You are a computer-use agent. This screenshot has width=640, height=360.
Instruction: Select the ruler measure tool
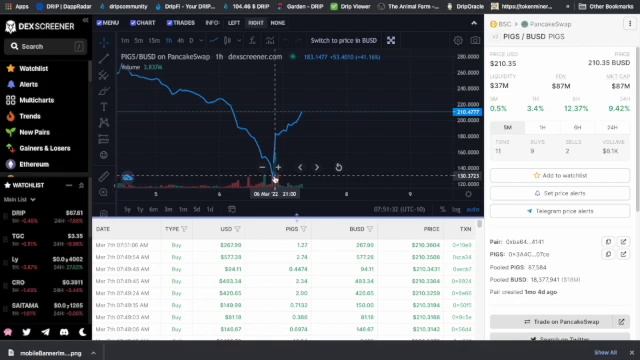tap(104, 176)
